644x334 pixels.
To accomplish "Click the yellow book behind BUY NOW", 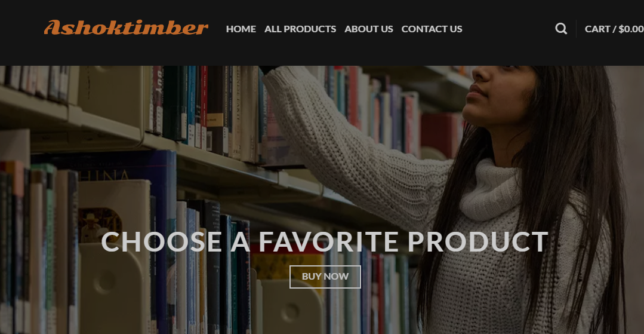I will pyautogui.click(x=288, y=263).
